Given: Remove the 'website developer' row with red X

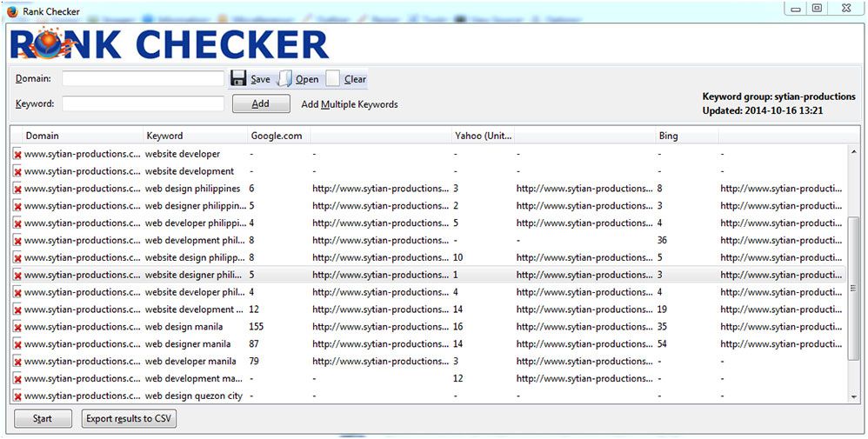Looking at the screenshot, I should (17, 155).
